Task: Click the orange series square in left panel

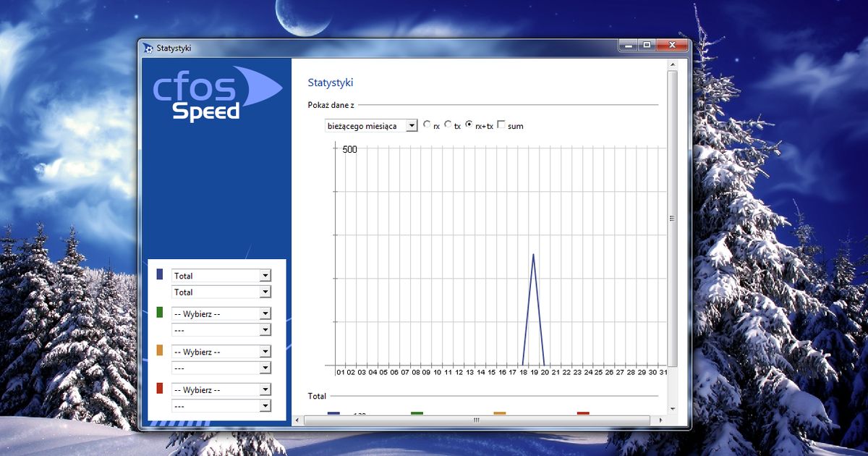Action: point(160,350)
